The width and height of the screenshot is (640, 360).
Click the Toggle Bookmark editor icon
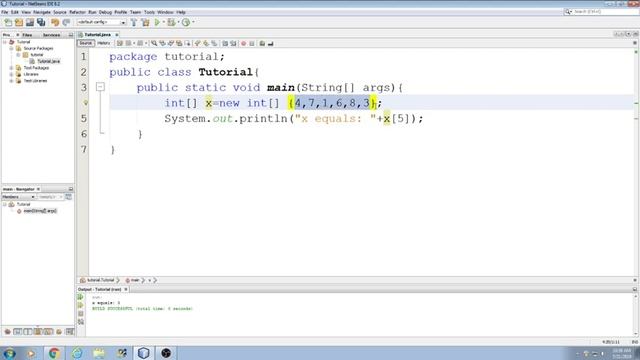coord(214,43)
